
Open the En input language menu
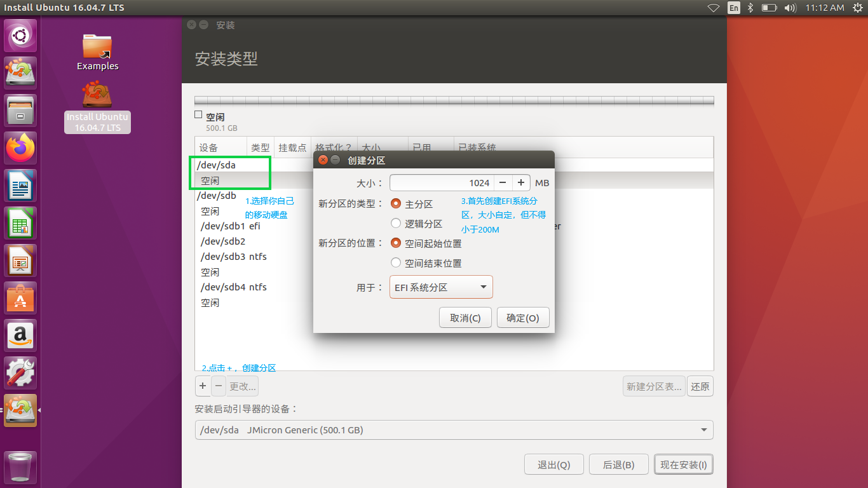click(734, 8)
